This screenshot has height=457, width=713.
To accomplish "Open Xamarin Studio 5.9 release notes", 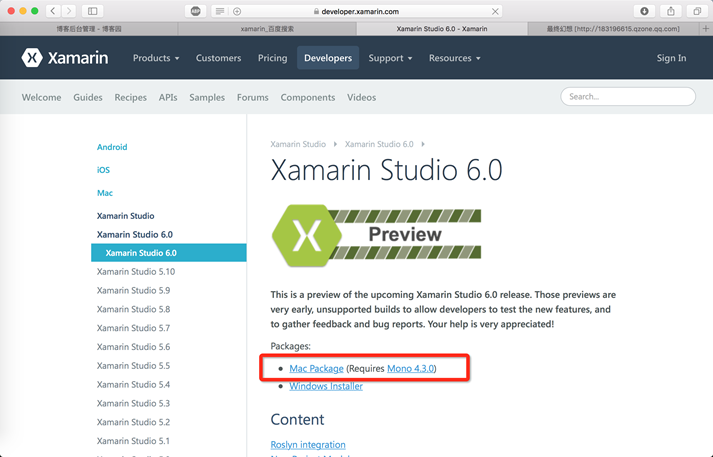I will (133, 290).
